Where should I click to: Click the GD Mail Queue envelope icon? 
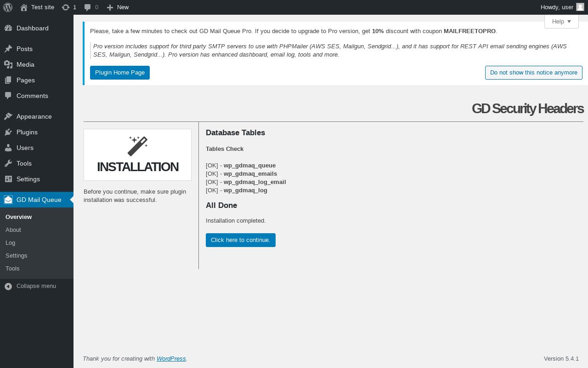pos(8,200)
